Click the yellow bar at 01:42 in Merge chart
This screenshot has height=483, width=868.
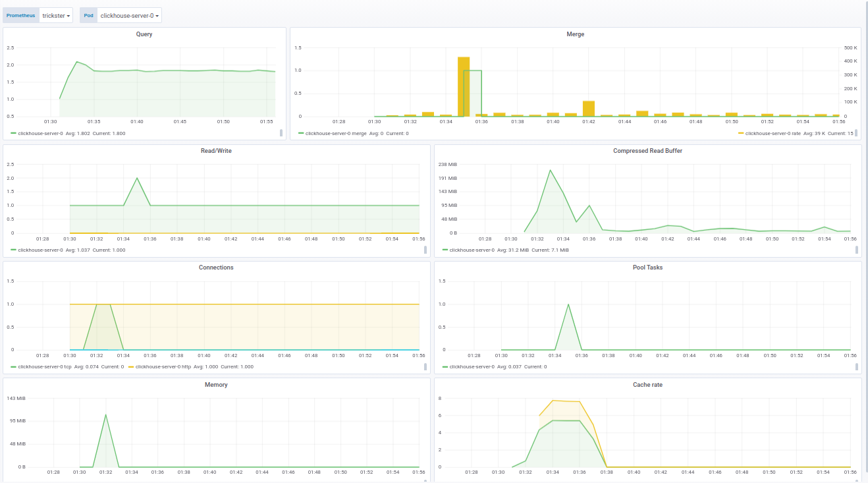click(x=589, y=109)
